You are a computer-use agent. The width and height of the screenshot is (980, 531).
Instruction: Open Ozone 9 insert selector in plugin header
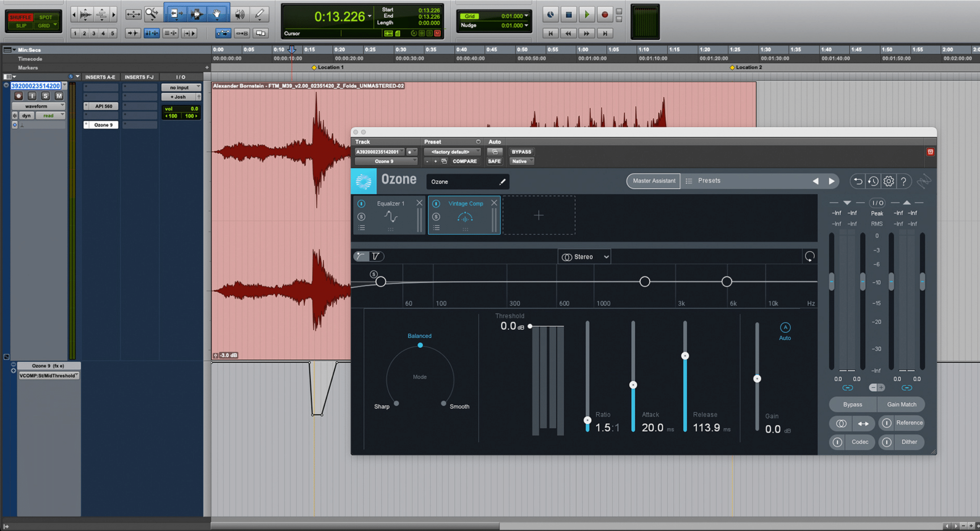pyautogui.click(x=385, y=161)
